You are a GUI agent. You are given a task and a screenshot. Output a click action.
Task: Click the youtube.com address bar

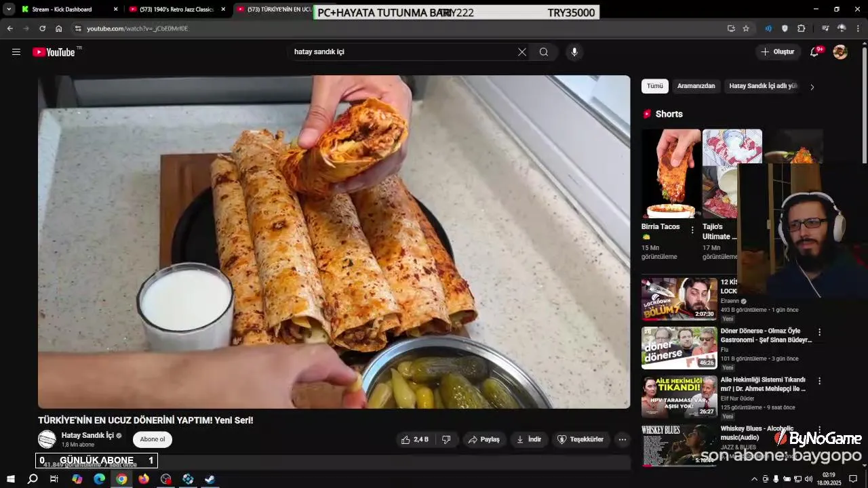400,28
